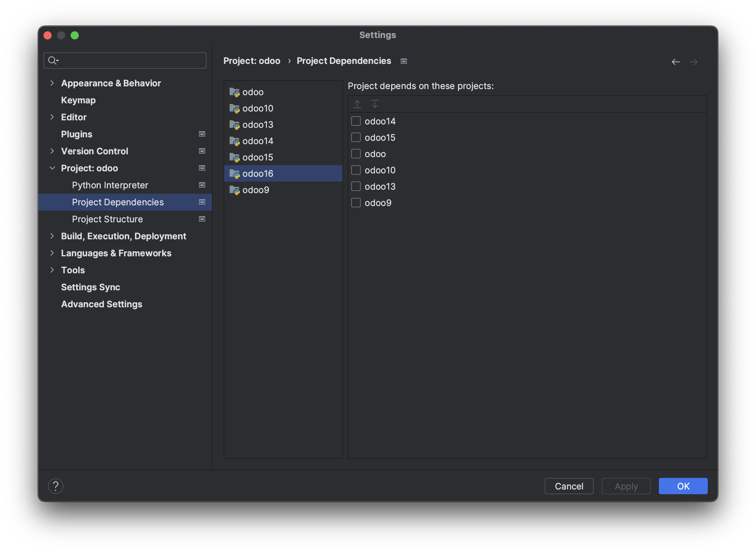Open help via the question mark icon

[x=56, y=486]
